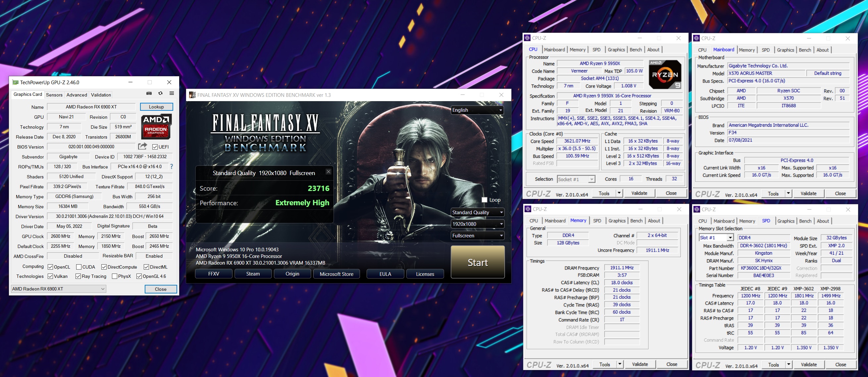Click the Final Fantasy XV window title icon
This screenshot has width=868, height=377.
pyautogui.click(x=192, y=95)
